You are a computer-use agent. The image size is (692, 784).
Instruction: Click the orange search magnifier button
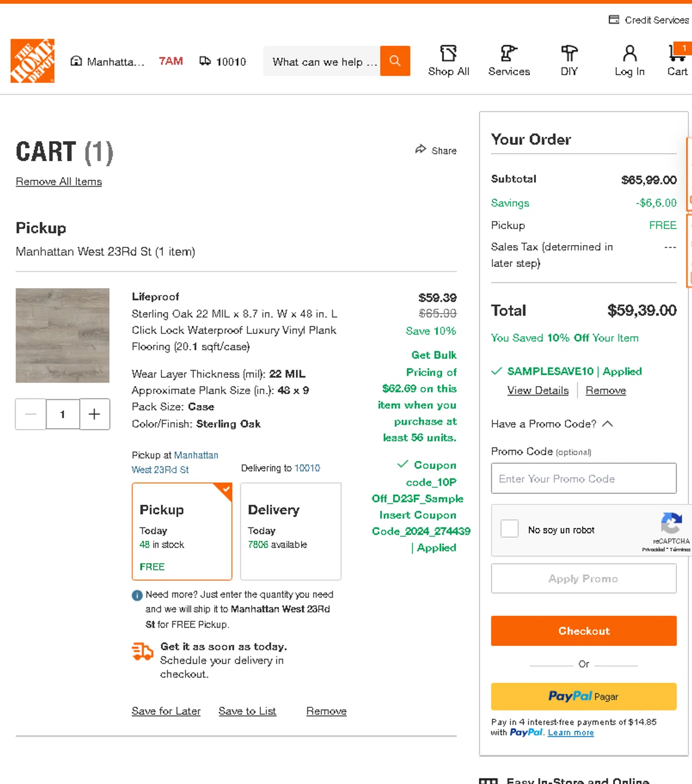pos(395,61)
